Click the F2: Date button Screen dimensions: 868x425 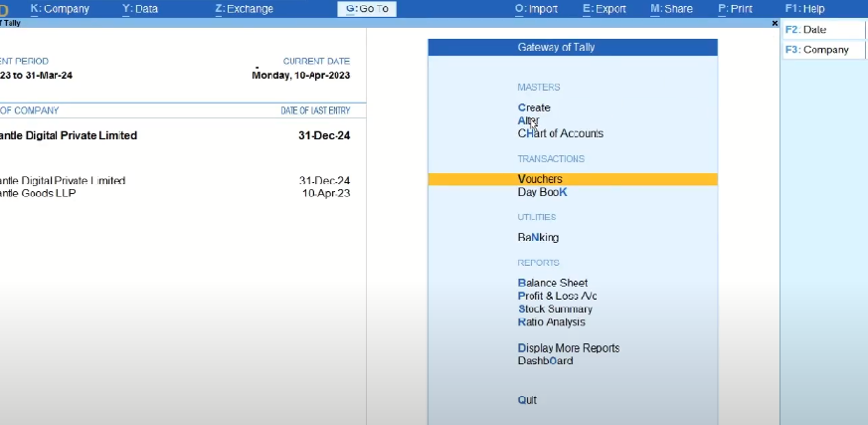pyautogui.click(x=823, y=30)
